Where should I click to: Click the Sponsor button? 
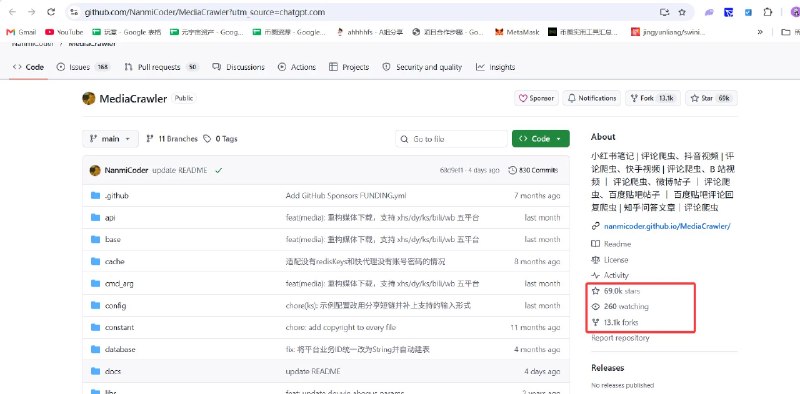coord(536,98)
